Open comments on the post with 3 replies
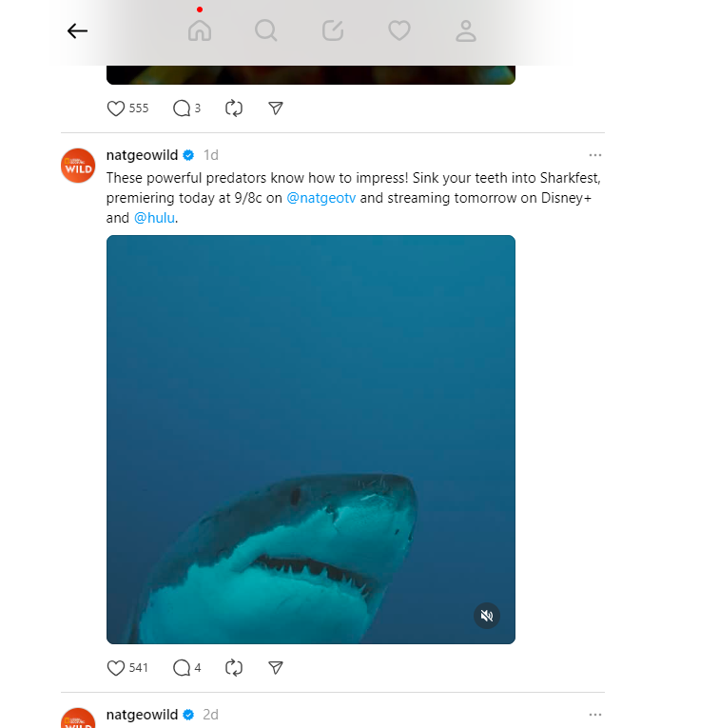This screenshot has height=728, width=719. 182,108
